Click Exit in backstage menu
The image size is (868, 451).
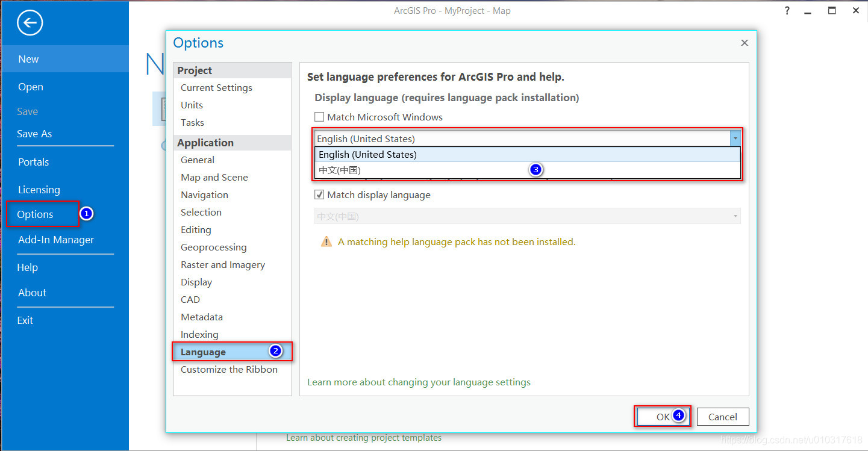pyautogui.click(x=25, y=320)
